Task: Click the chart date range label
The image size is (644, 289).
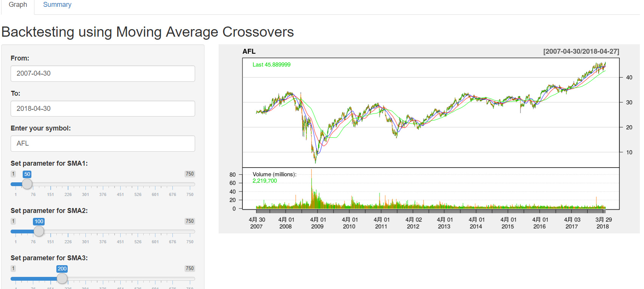Action: point(581,51)
